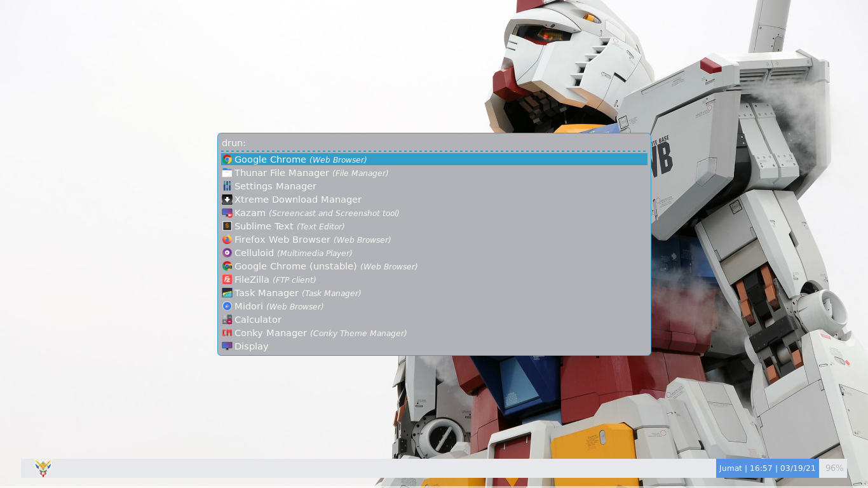Select Celluloid (Multimedia Player) entry
Viewport: 868px width, 488px height.
(x=434, y=253)
